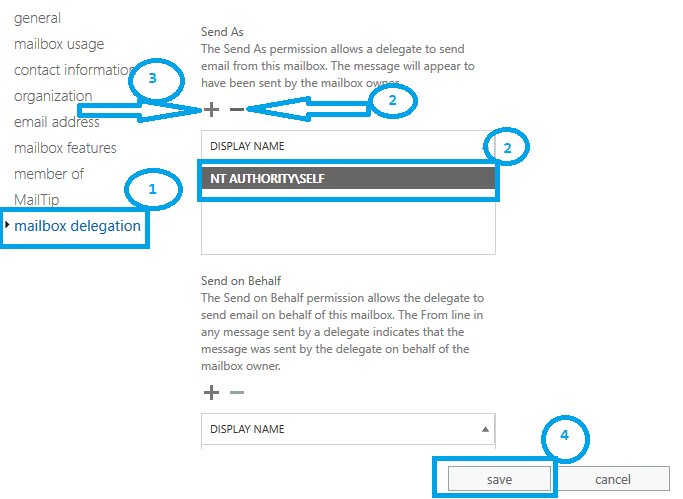Image resolution: width=683 pixels, height=499 pixels.
Task: Click the Send As add (plus) icon
Action: [212, 108]
